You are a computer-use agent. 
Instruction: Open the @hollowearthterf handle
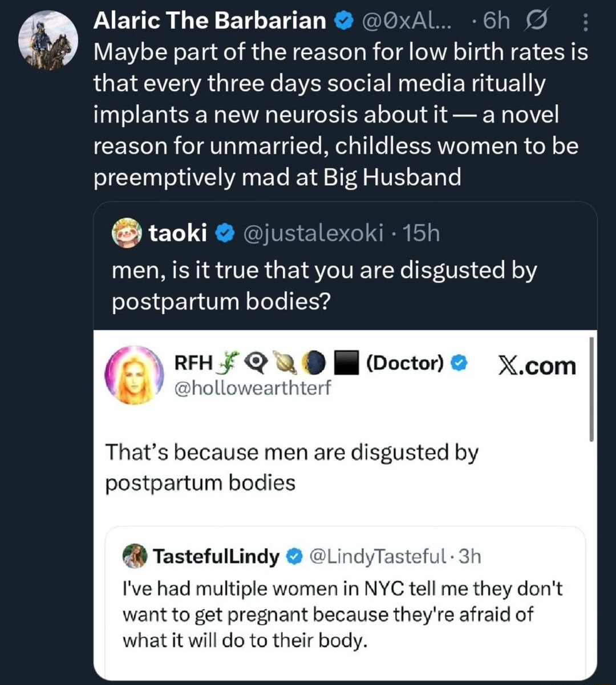(252, 388)
